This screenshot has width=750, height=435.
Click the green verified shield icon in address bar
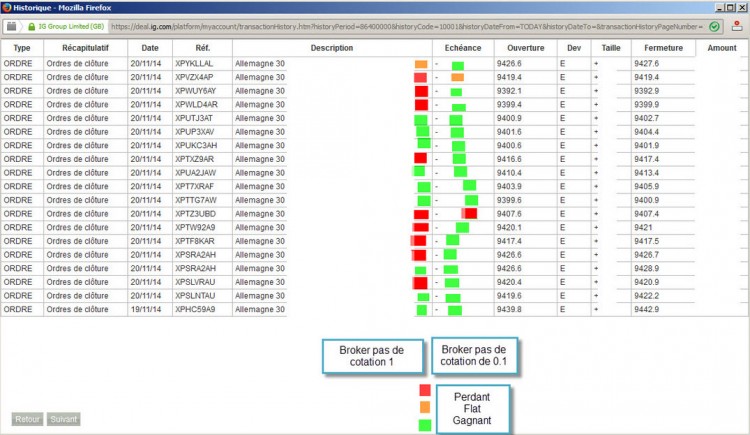pos(714,27)
